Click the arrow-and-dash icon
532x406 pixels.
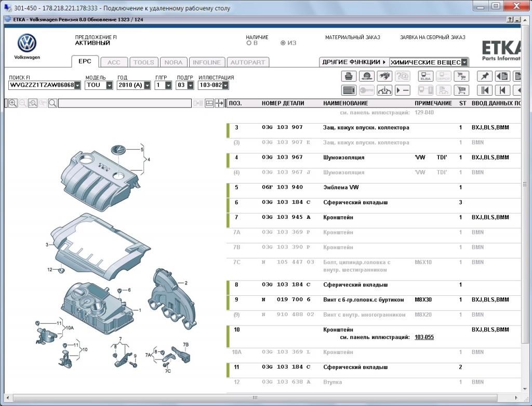[403, 90]
